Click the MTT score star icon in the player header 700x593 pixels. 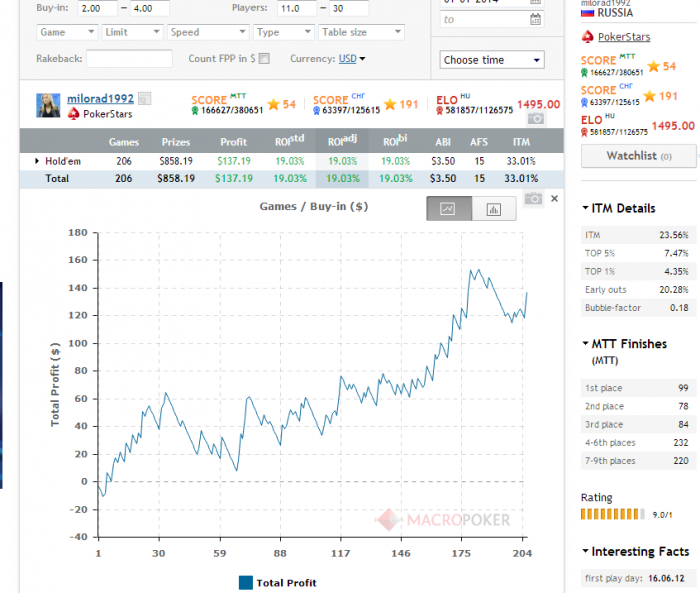pos(273,104)
